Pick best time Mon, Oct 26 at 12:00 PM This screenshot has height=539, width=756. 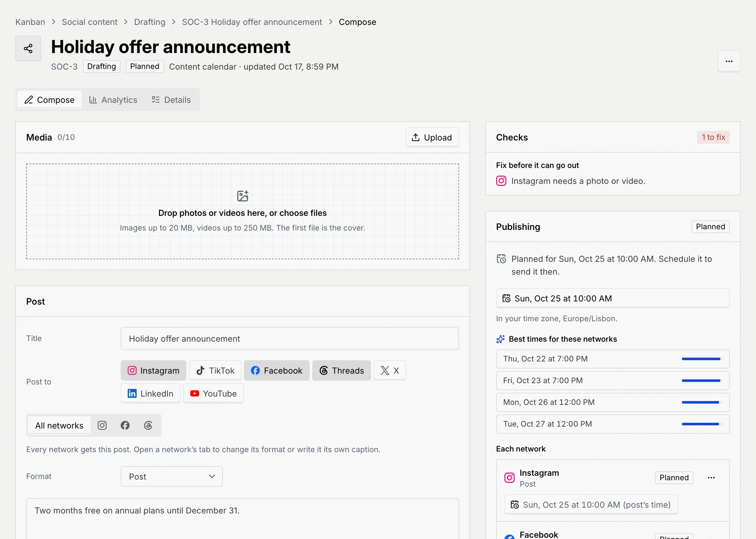pos(613,402)
